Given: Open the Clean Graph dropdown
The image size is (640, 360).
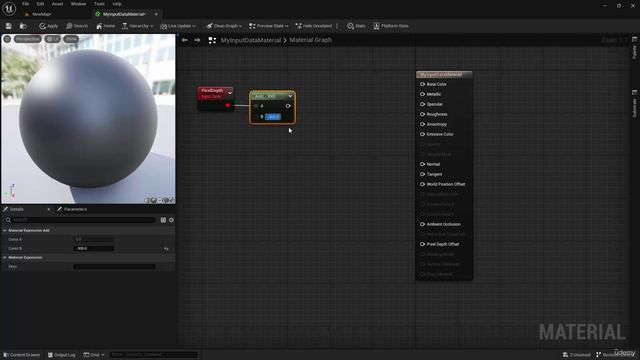Looking at the screenshot, I should click(x=224, y=26).
